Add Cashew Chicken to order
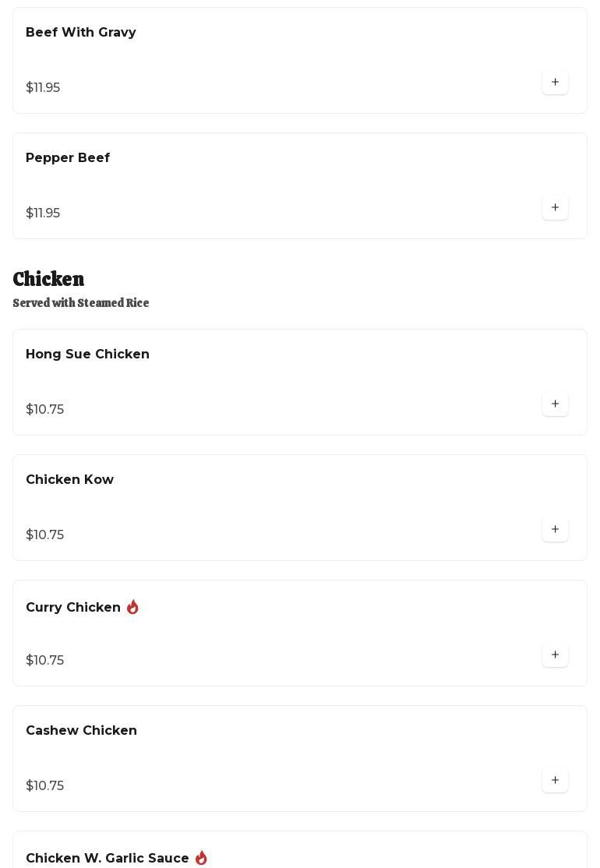600x868 pixels. pos(555,781)
